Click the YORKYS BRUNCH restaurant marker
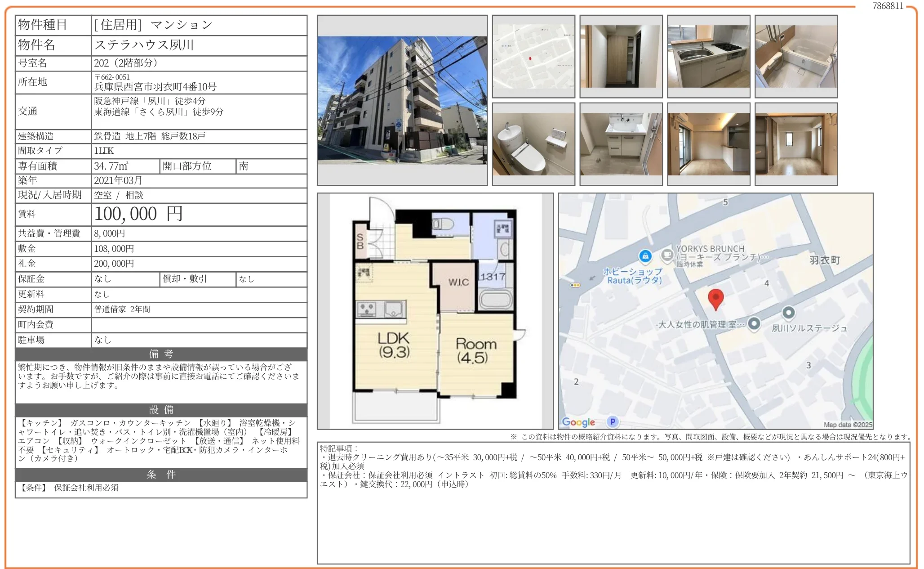The width and height of the screenshot is (924, 569). tap(667, 255)
